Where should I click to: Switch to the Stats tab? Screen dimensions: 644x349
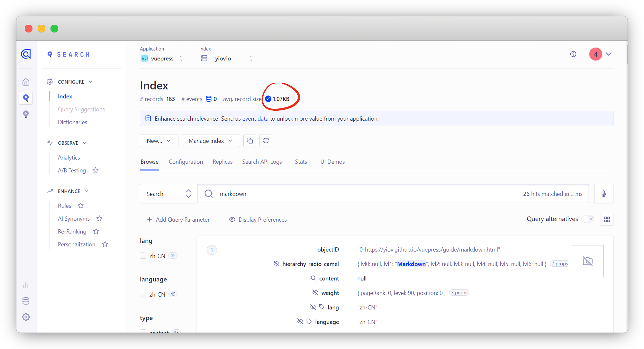[301, 162]
